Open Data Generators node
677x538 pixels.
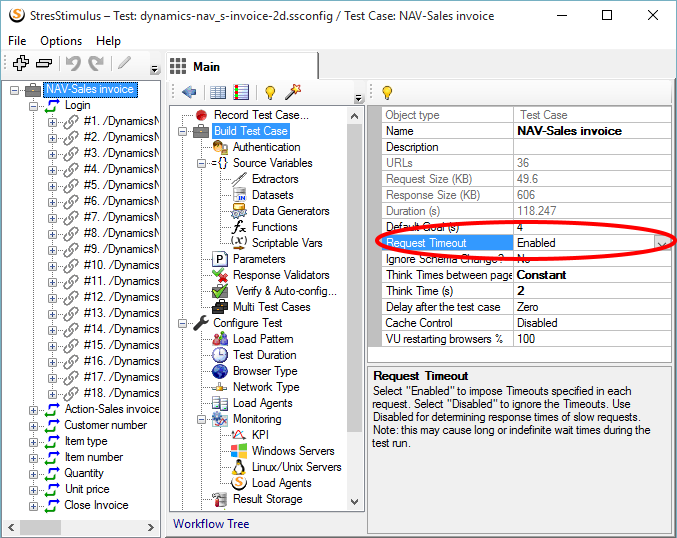tap(291, 211)
